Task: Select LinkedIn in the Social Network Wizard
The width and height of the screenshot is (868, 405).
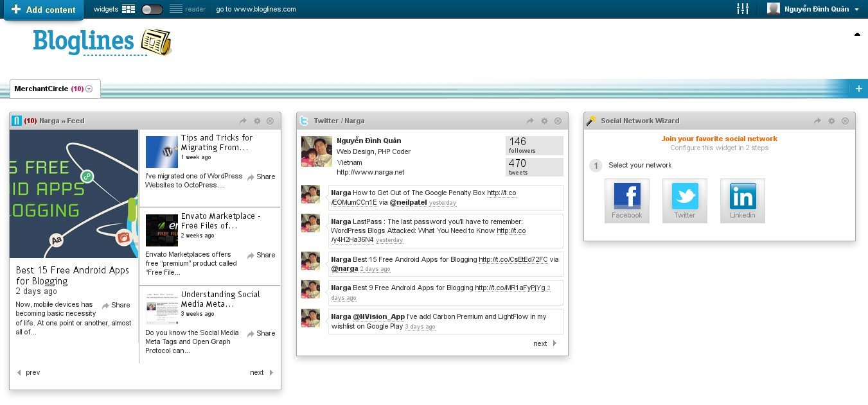Action: [x=742, y=200]
